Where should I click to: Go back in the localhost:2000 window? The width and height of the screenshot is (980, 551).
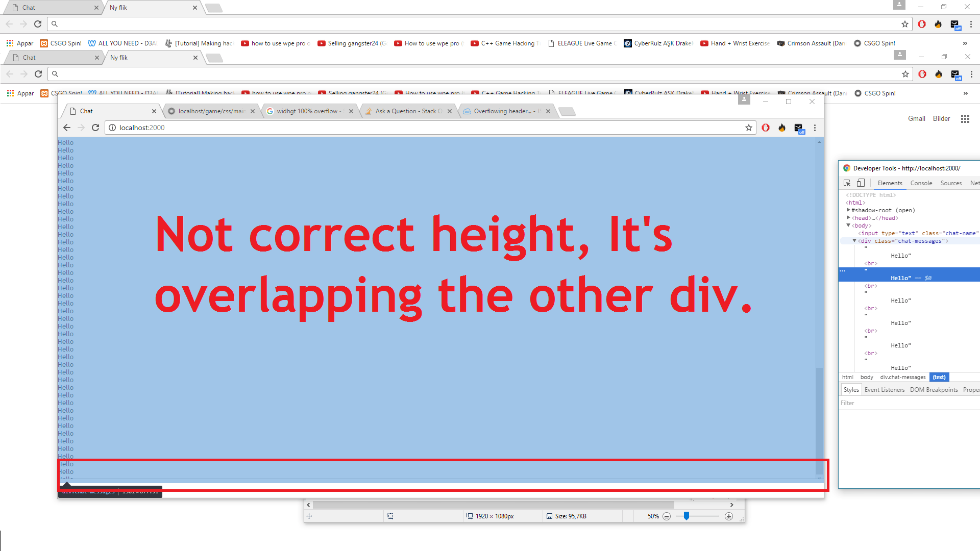pyautogui.click(x=67, y=128)
